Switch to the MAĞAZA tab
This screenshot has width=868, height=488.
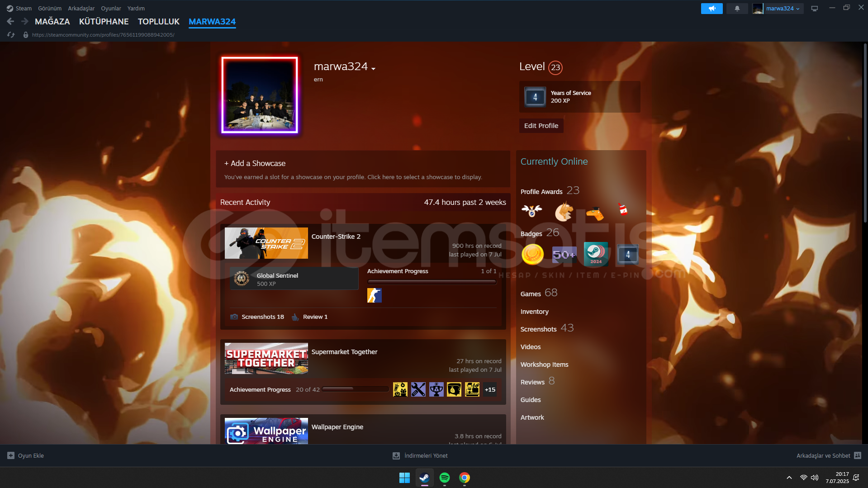coord(52,21)
